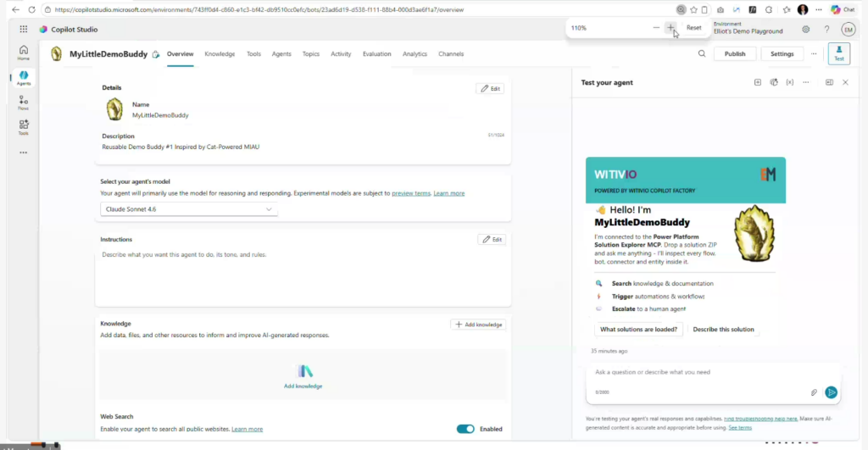Open more options ellipsis beside Settings
Image resolution: width=868 pixels, height=450 pixels.
click(813, 53)
